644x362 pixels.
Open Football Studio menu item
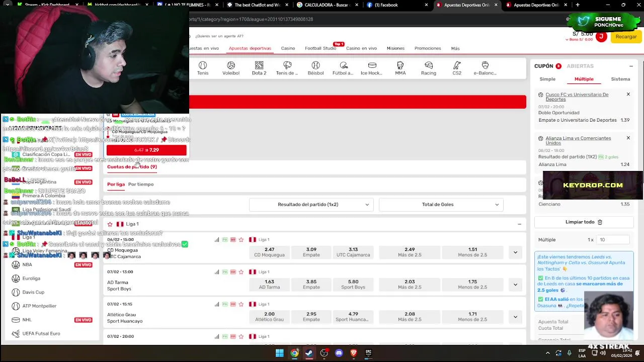click(x=320, y=48)
